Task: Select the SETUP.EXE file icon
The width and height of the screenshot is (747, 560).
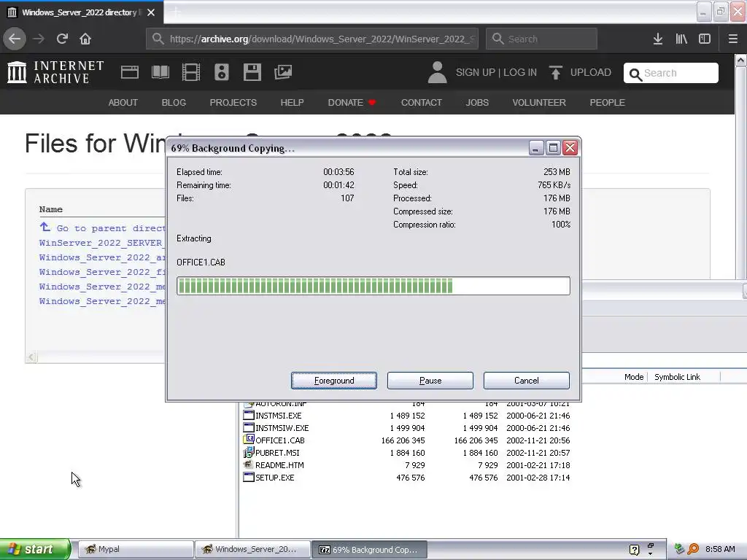Action: pyautogui.click(x=249, y=477)
